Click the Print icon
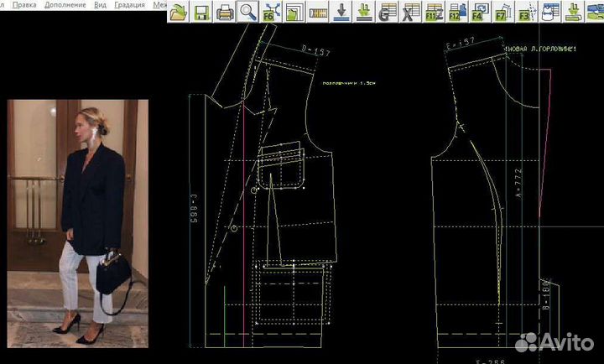Image resolution: width=604 pixels, height=364 pixels. point(225,12)
